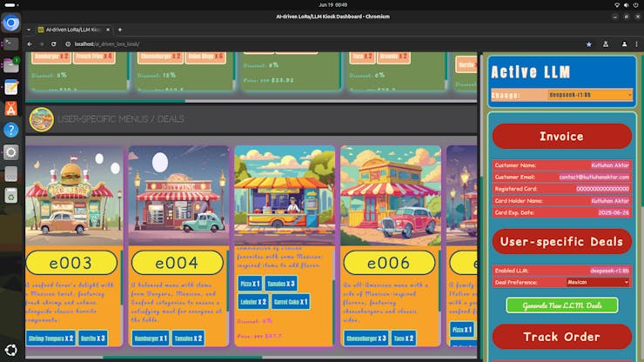Click the Brownie x2 tag
Viewport: 644px width, 362px height.
tap(393, 57)
